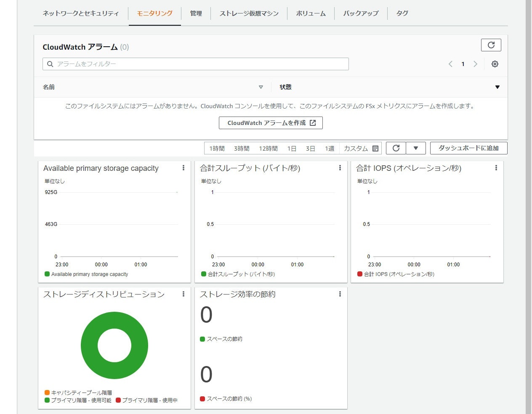This screenshot has width=532, height=414.
Task: Open ストレージ効率の節約 widget menu
Action: pyautogui.click(x=340, y=294)
